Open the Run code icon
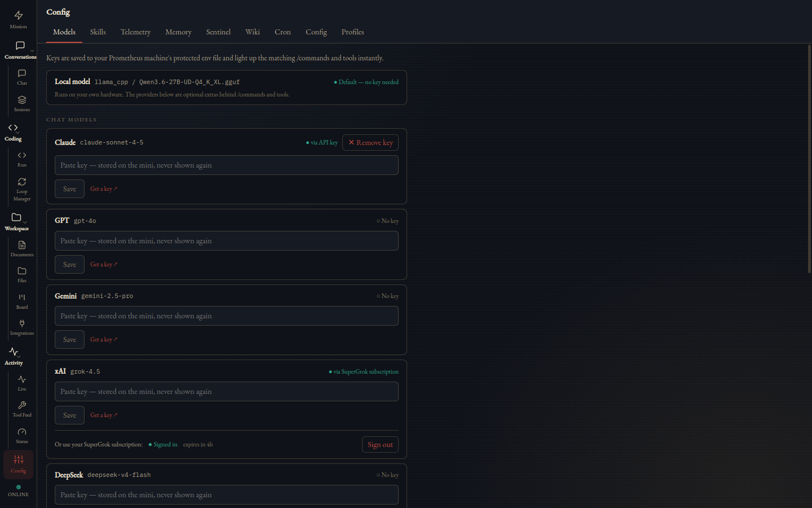The height and width of the screenshot is (508, 812). 22,155
